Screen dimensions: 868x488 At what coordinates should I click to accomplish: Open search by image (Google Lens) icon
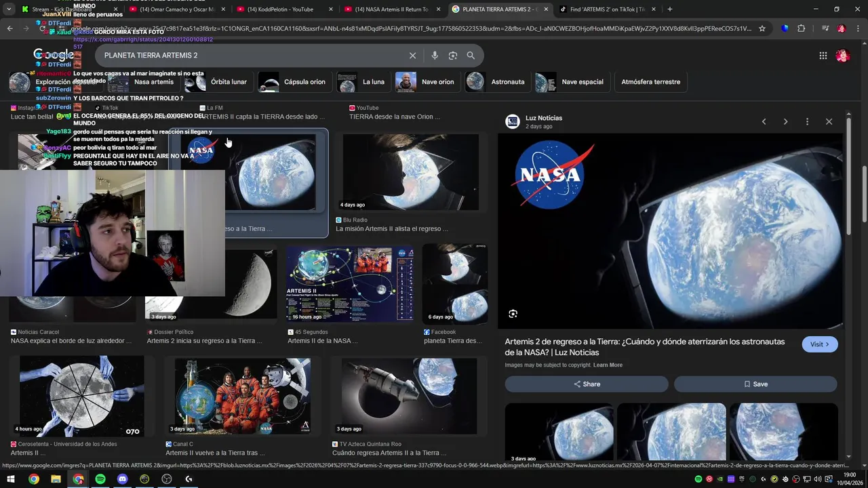[x=453, y=56]
